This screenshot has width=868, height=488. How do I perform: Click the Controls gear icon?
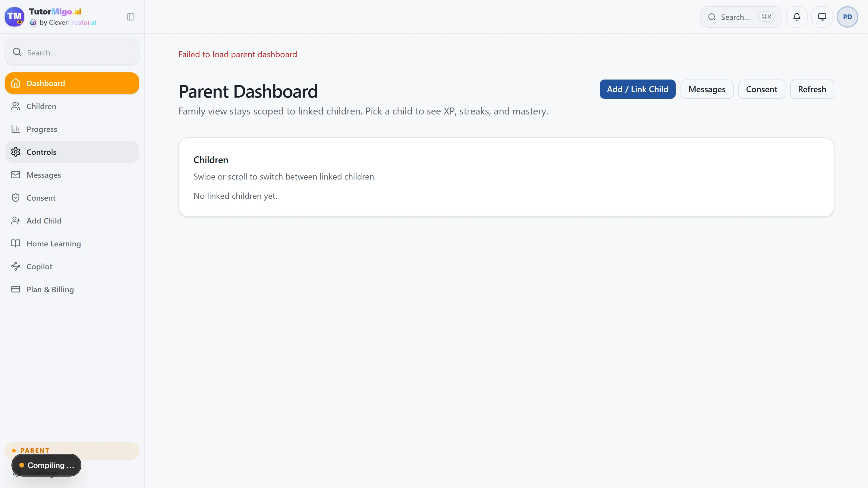(16, 152)
